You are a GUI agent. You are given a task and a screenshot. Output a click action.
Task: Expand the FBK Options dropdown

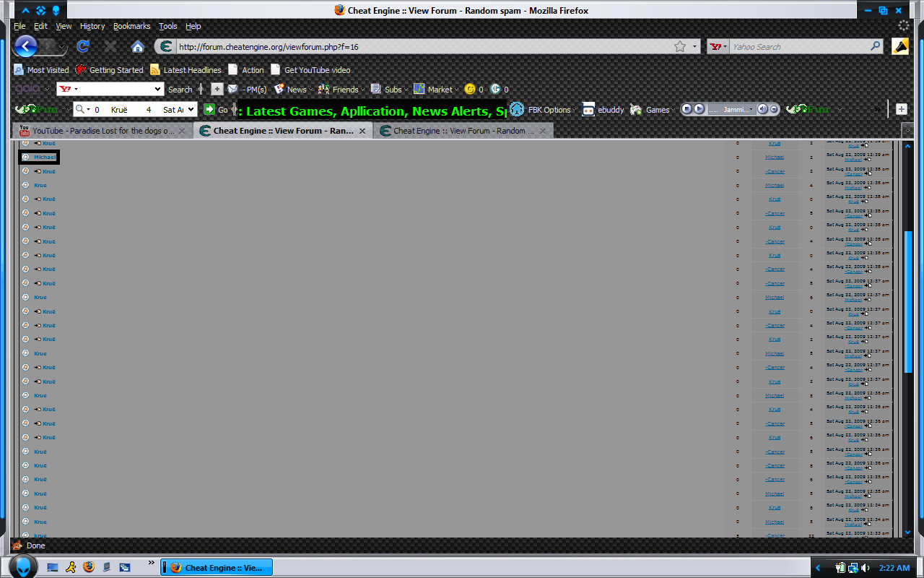click(549, 110)
